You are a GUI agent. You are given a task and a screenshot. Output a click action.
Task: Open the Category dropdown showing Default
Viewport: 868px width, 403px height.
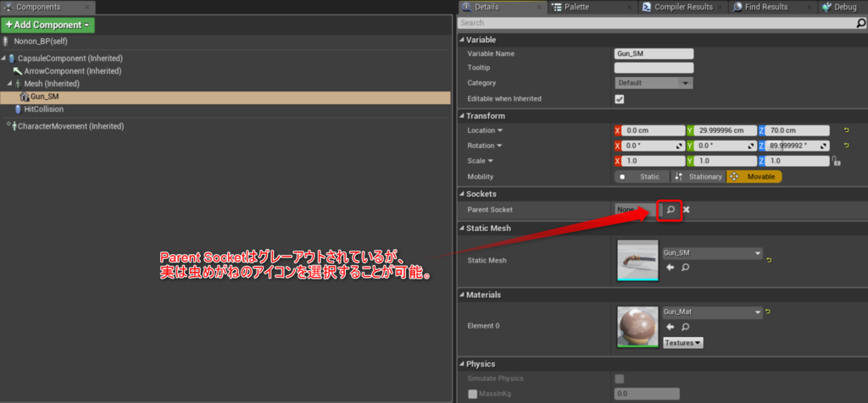click(654, 83)
